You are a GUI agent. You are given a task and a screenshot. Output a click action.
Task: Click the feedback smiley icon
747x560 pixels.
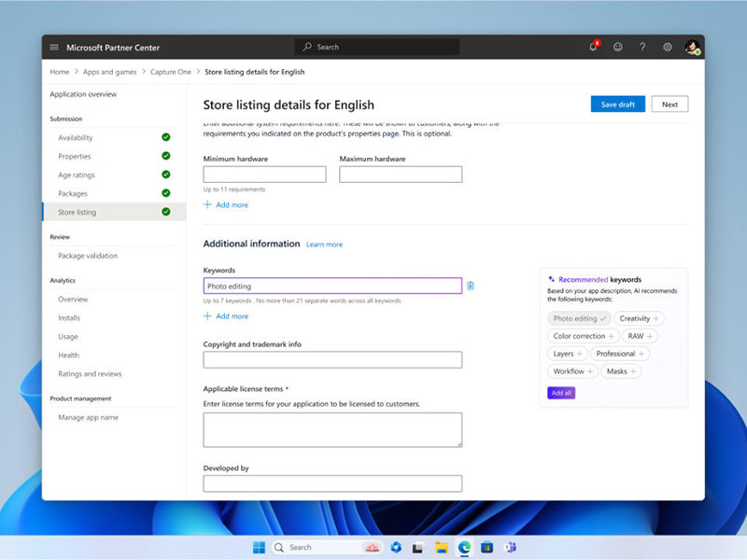click(618, 47)
